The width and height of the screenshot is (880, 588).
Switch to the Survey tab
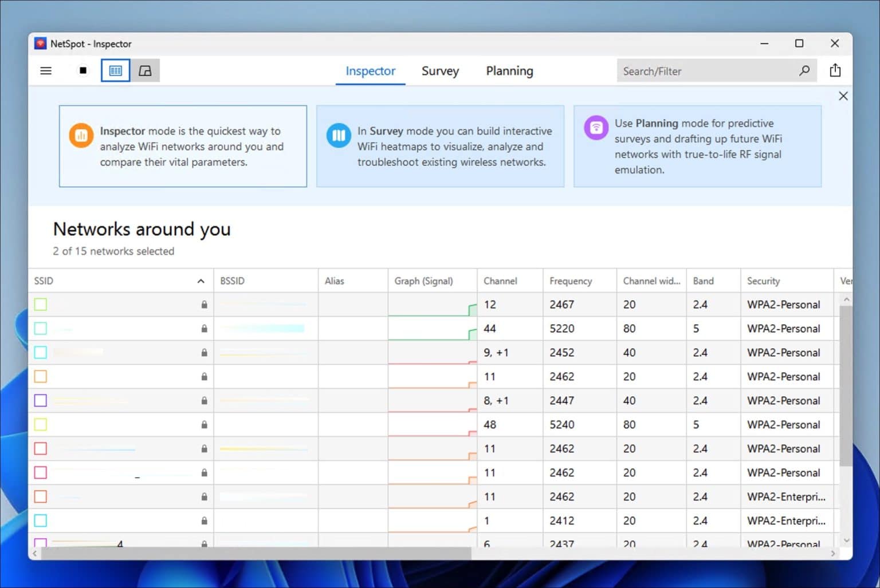coord(440,70)
